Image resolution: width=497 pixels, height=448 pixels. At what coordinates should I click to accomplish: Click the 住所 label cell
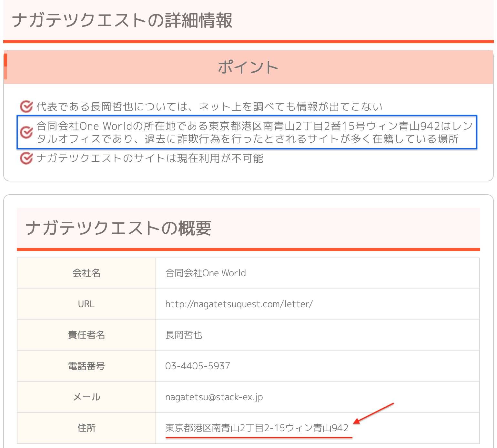pos(86,428)
